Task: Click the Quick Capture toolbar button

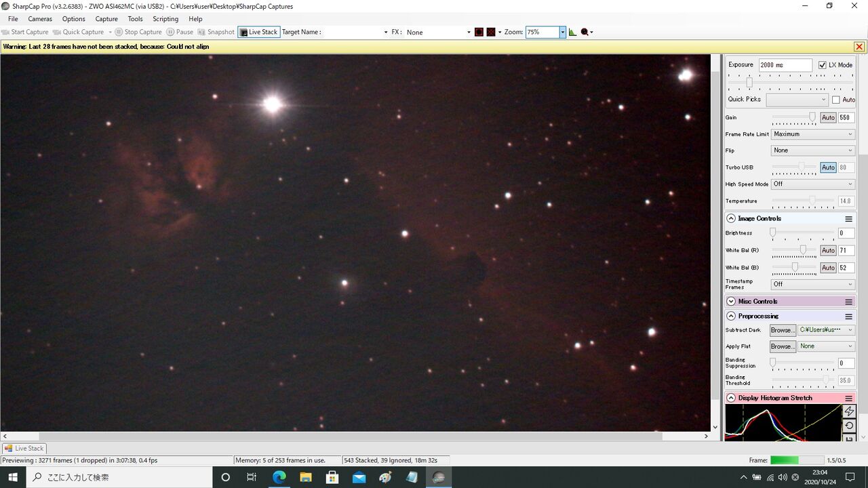Action: tap(78, 32)
